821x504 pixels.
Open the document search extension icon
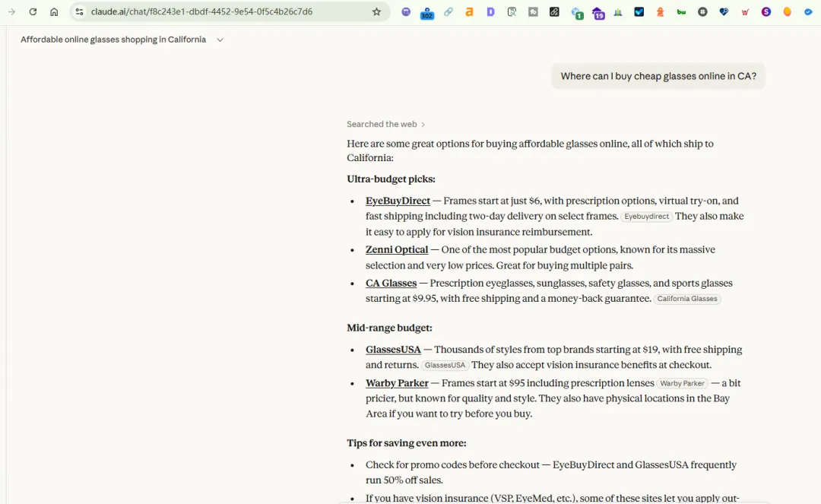click(512, 11)
